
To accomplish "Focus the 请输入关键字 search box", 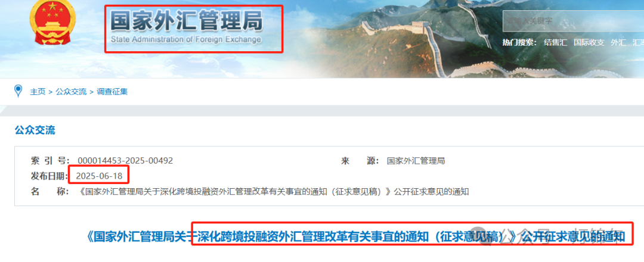I will (574, 20).
